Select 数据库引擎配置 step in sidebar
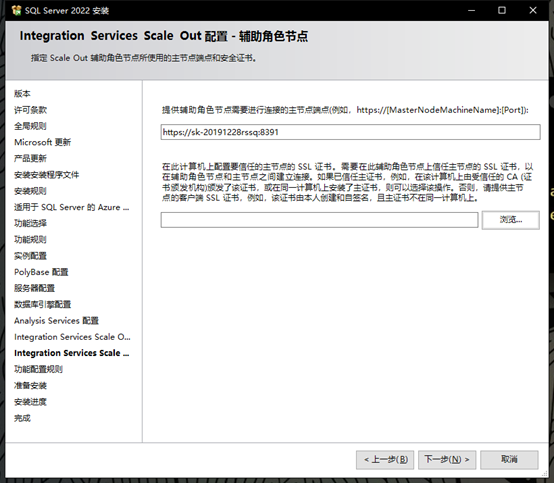554x483 pixels. coord(42,304)
